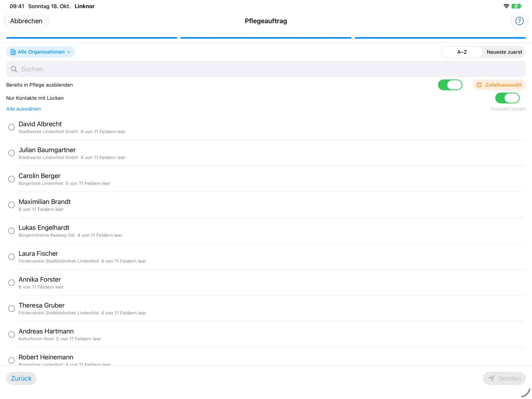The height and width of the screenshot is (399, 532).
Task: Focus the Suchen search field
Action: click(x=266, y=69)
